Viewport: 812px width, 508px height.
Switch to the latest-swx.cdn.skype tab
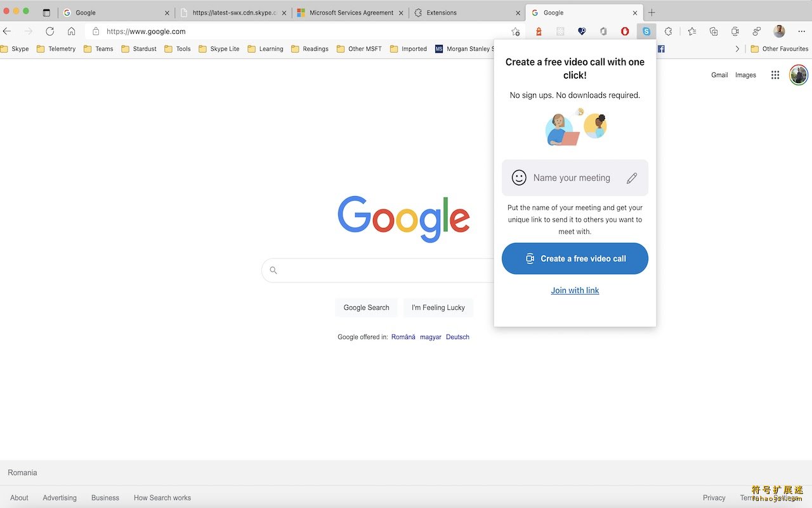point(233,13)
